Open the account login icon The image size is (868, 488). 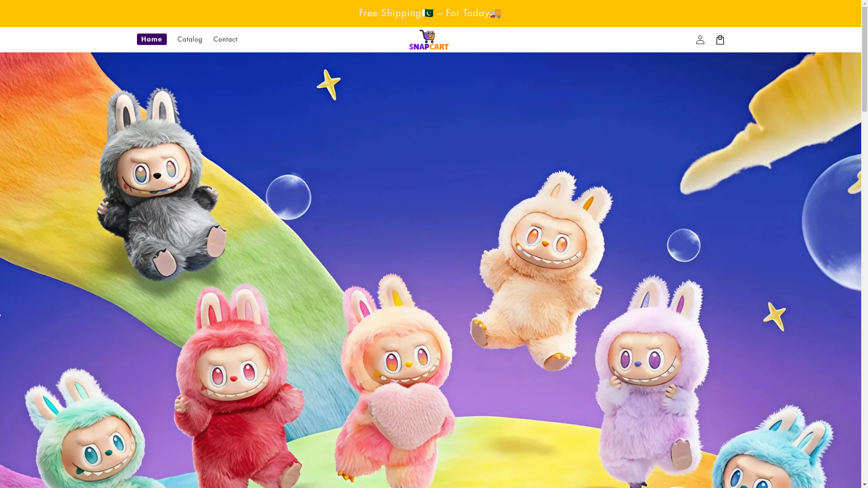click(x=700, y=40)
